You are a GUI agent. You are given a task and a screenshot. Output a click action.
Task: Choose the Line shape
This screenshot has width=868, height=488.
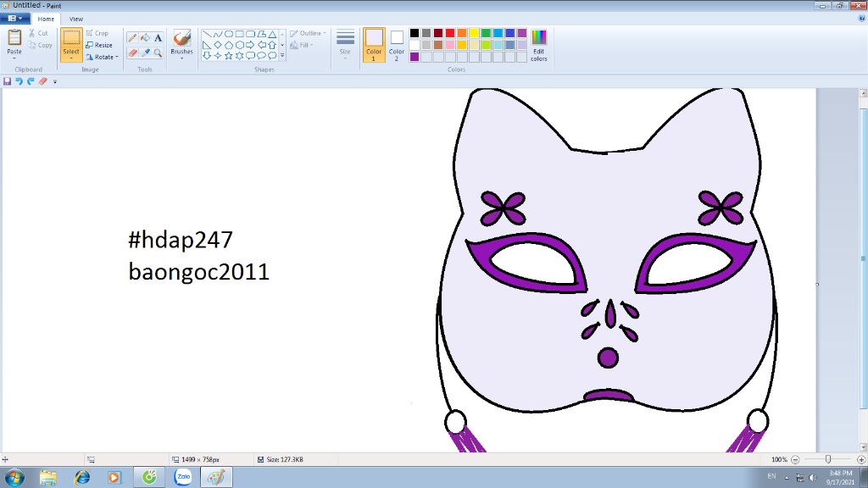click(207, 34)
